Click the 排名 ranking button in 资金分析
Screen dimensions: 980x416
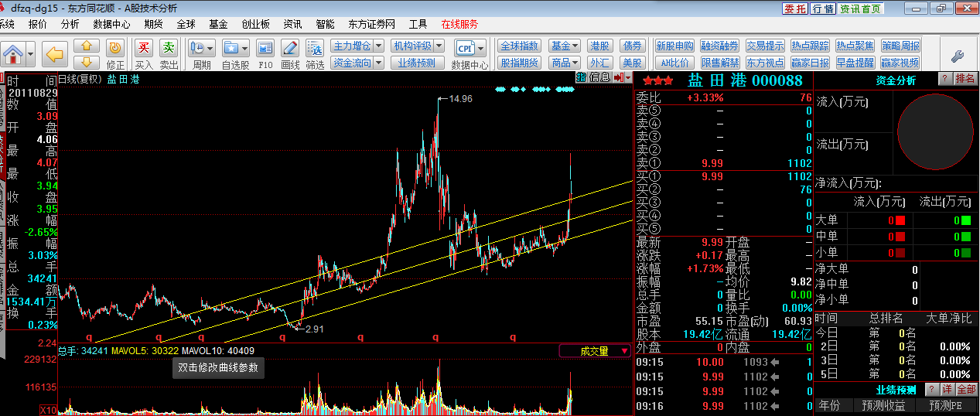pos(966,79)
